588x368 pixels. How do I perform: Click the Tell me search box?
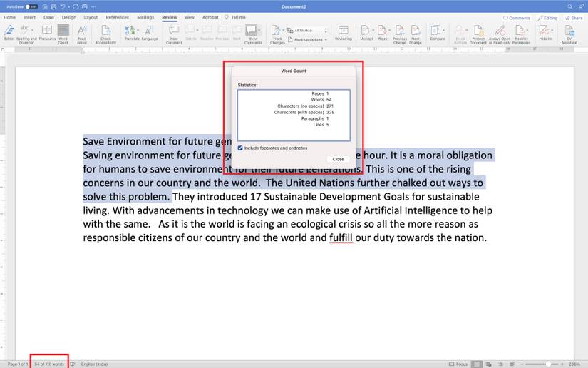234,17
